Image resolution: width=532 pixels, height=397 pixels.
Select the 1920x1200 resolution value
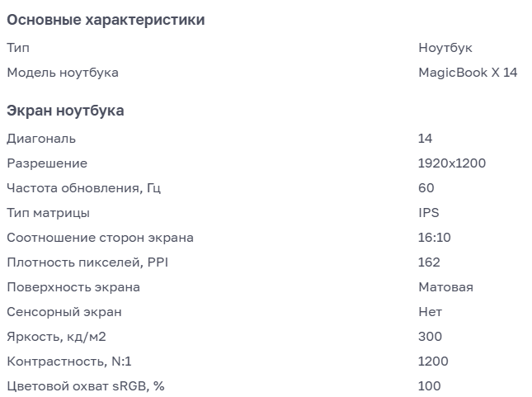tap(452, 163)
